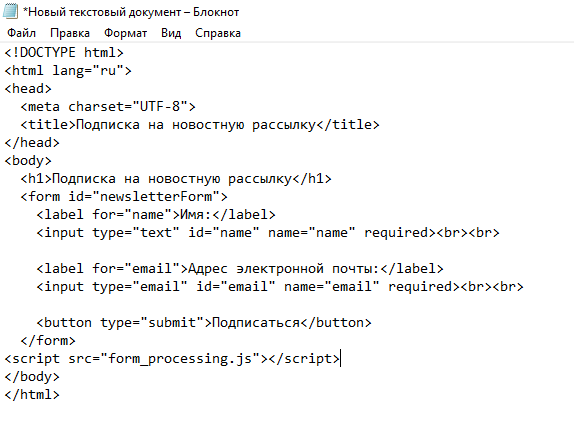Screen dimensions: 574x443
Task: Place cursor on input type="text" line
Action: click(268, 232)
